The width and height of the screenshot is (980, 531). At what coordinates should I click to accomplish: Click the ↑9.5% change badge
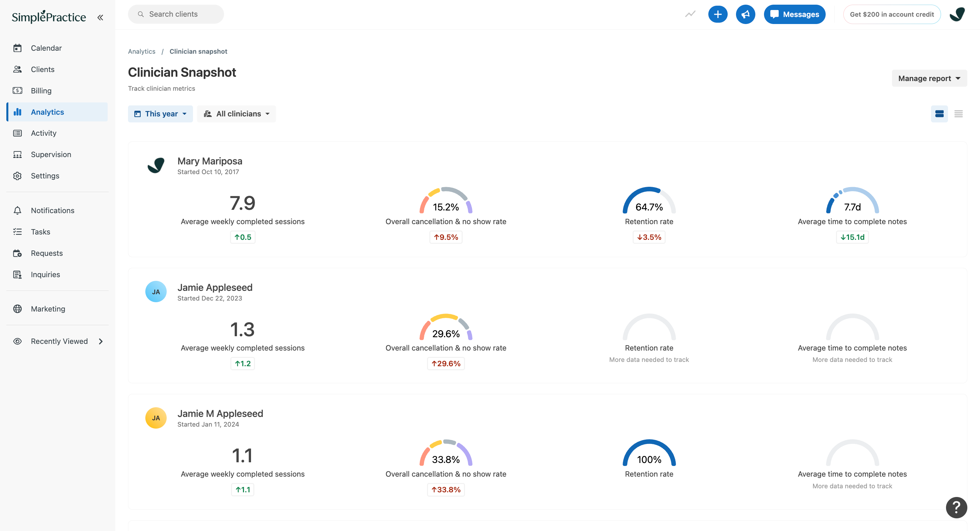(445, 237)
